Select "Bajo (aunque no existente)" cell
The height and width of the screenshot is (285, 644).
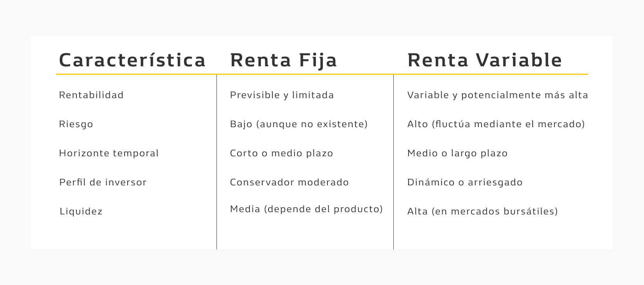click(299, 124)
